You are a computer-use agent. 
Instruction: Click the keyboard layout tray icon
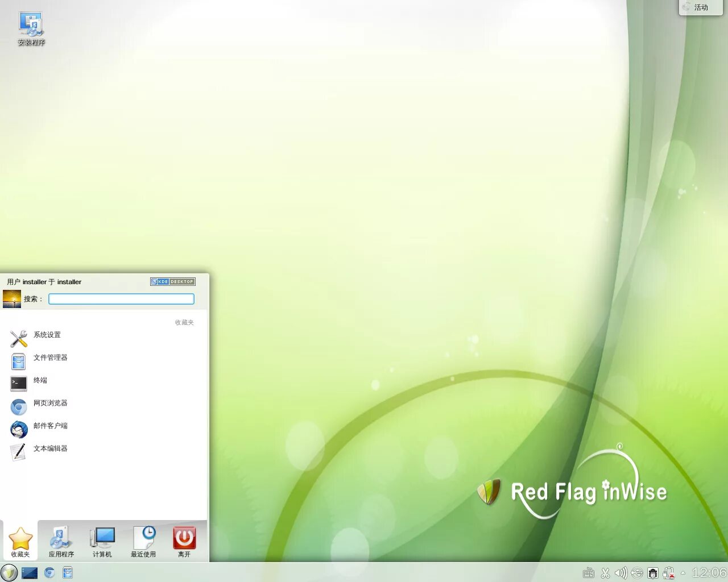tap(589, 573)
